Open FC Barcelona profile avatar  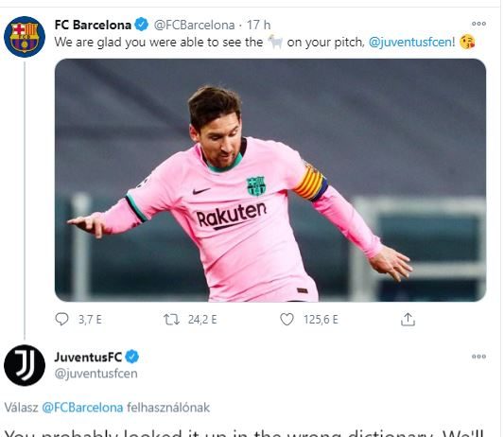(25, 37)
